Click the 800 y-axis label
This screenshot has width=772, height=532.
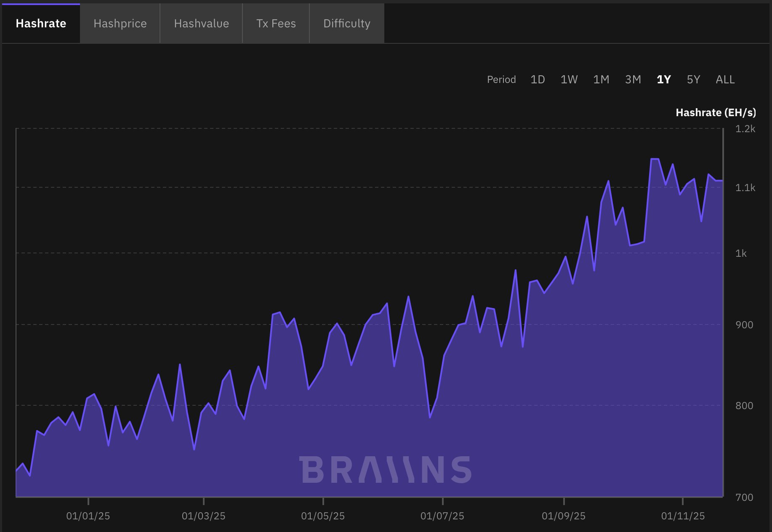point(744,406)
